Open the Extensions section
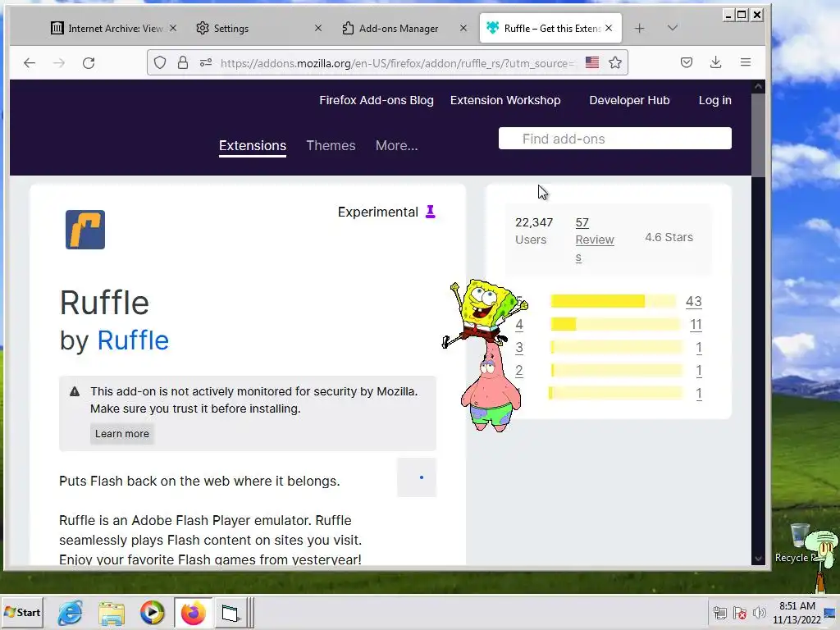The image size is (840, 630). coord(253,146)
